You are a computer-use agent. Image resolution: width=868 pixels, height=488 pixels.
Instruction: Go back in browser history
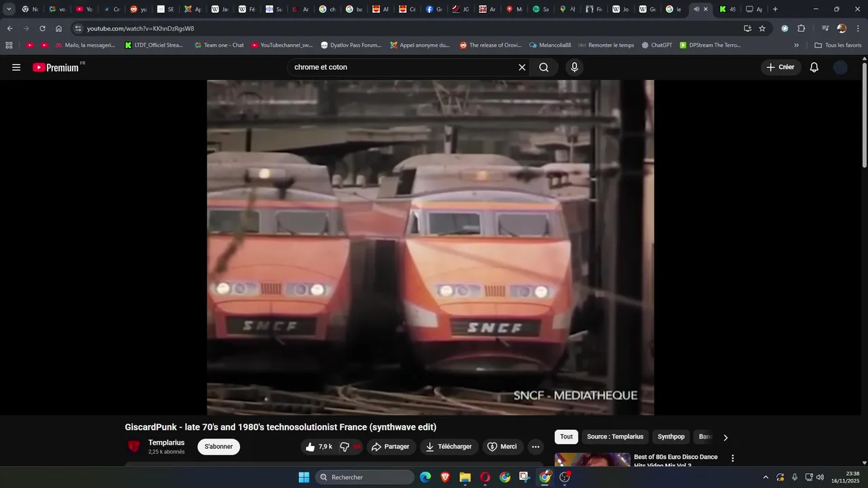(9, 28)
